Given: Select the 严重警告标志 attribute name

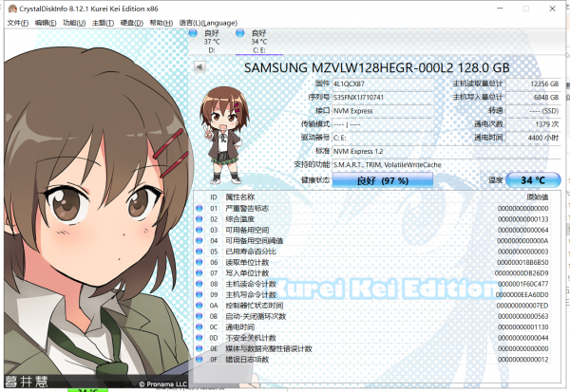Looking at the screenshot, I should pyautogui.click(x=247, y=208).
